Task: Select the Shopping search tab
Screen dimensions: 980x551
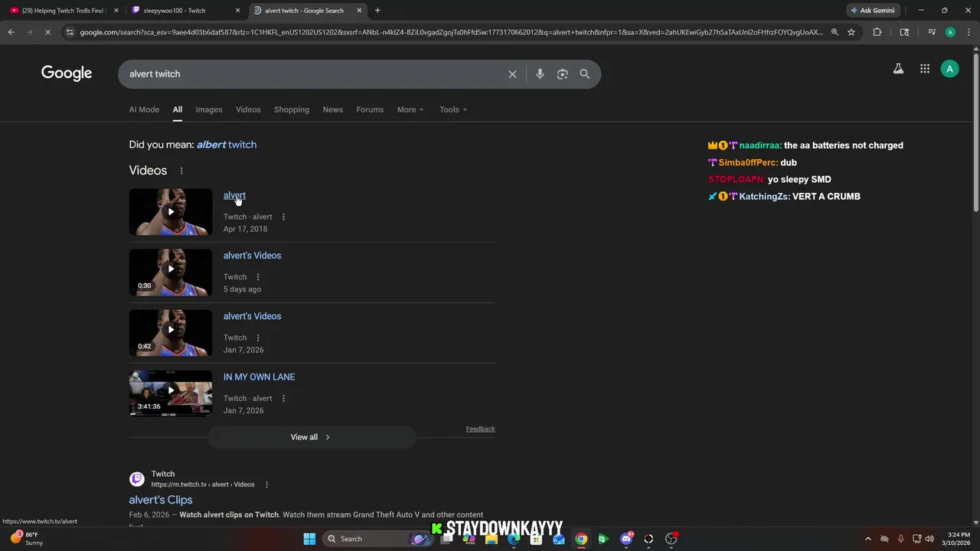Action: 292,109
